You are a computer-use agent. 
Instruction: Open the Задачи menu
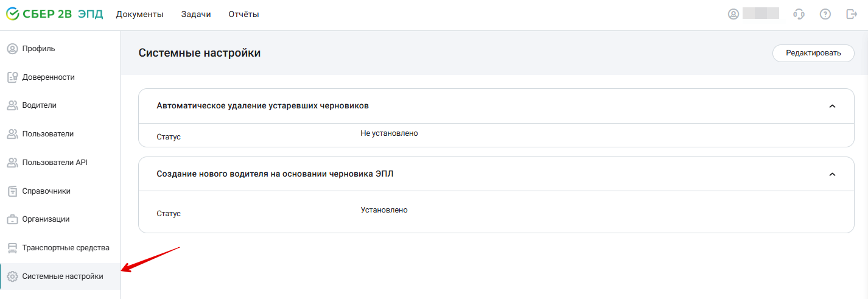(x=196, y=15)
